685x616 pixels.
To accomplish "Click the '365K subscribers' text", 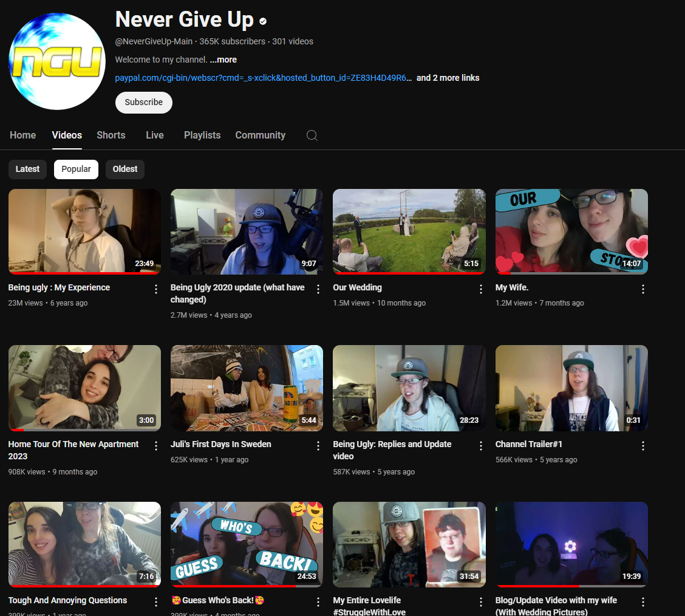I will [233, 41].
